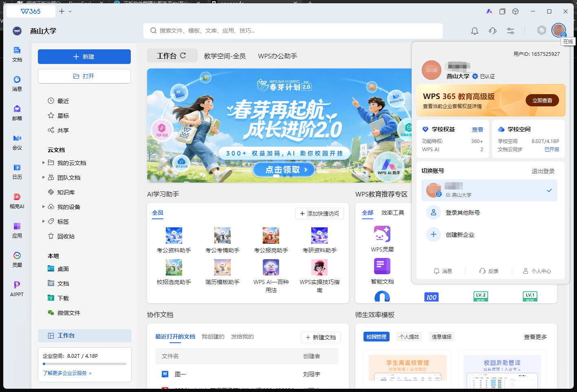The image size is (577, 392).
Task: Click 反馈 at account panel bottom
Action: click(489, 271)
